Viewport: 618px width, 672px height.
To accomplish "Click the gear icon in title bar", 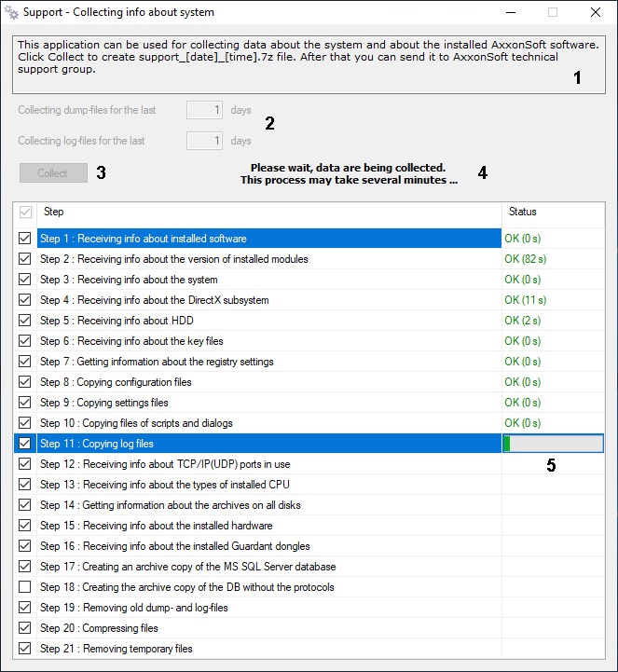I will coord(11,12).
